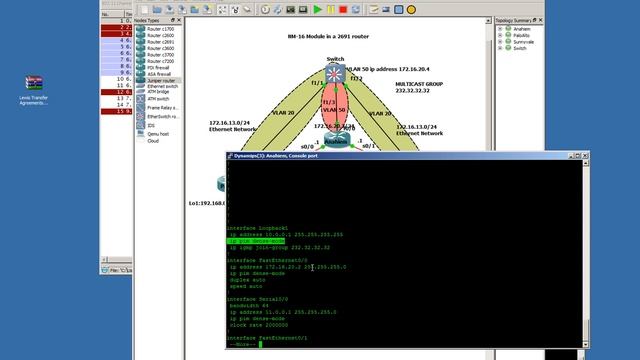Select Juniper router node type

[x=158, y=81]
